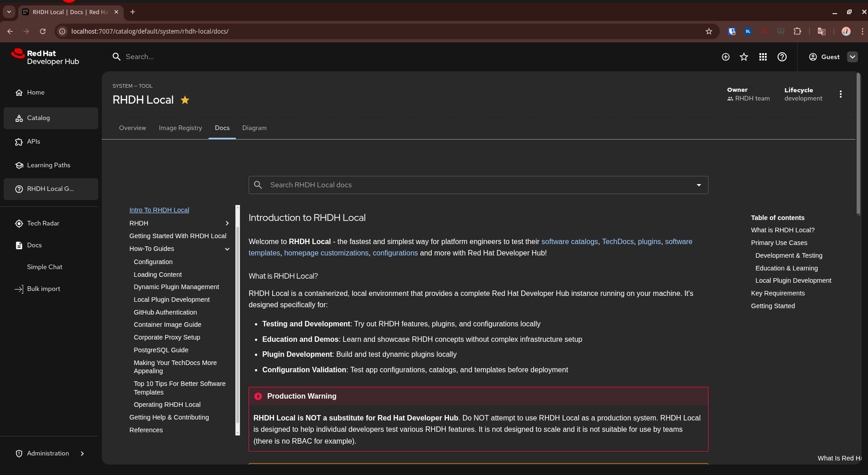This screenshot has width=868, height=475.
Task: Open the application launcher grid icon
Action: pyautogui.click(x=763, y=57)
